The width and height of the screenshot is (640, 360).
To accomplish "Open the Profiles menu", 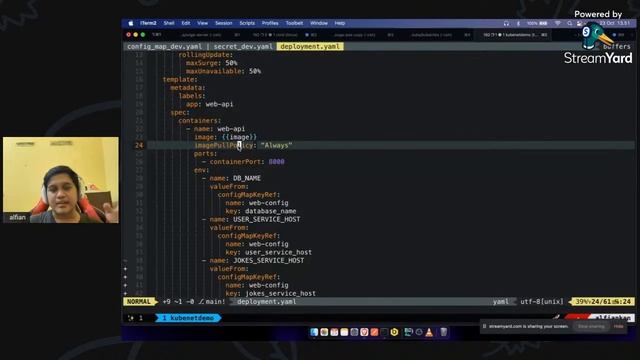I will 270,23.
